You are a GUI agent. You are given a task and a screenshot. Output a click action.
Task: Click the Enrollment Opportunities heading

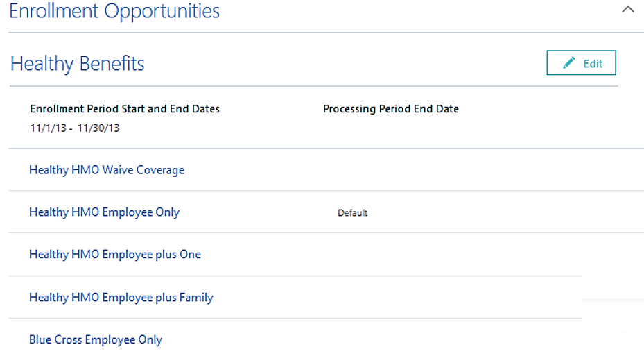click(114, 10)
